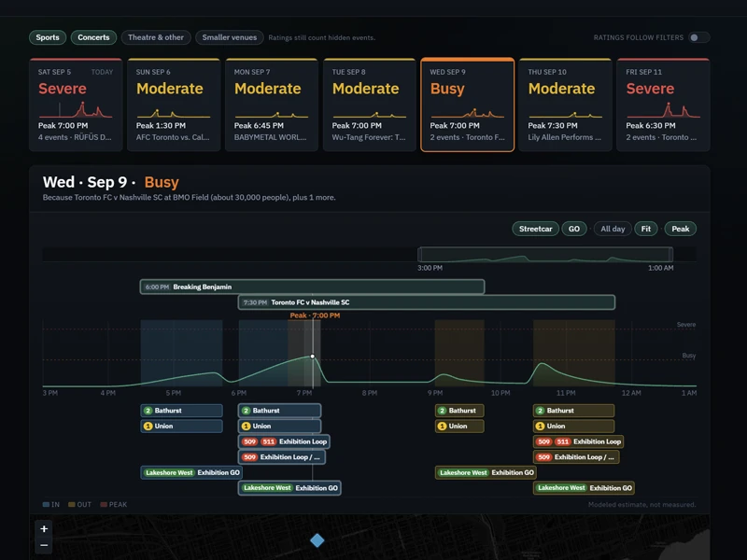Click the 'Wed · Sep 9 · Busy' heading

(x=111, y=182)
